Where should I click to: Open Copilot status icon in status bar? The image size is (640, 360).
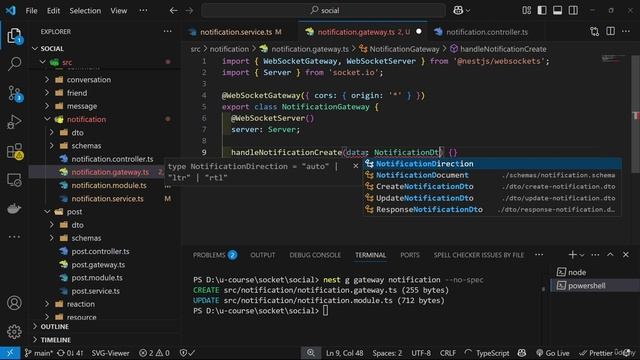click(522, 353)
